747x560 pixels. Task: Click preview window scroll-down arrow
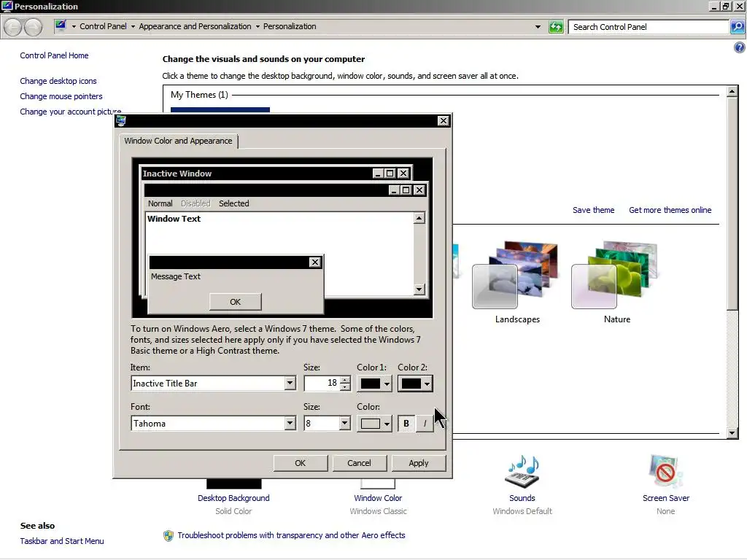coord(419,289)
